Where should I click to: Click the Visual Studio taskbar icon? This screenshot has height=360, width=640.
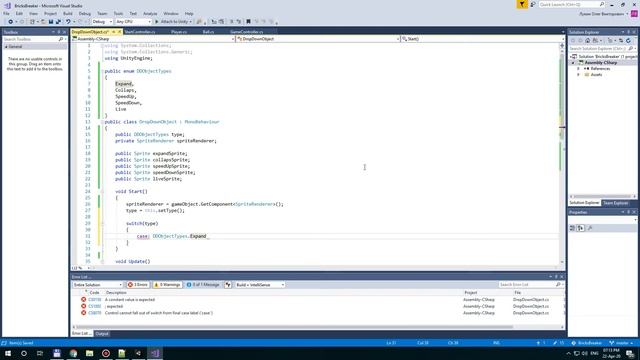pyautogui.click(x=154, y=353)
